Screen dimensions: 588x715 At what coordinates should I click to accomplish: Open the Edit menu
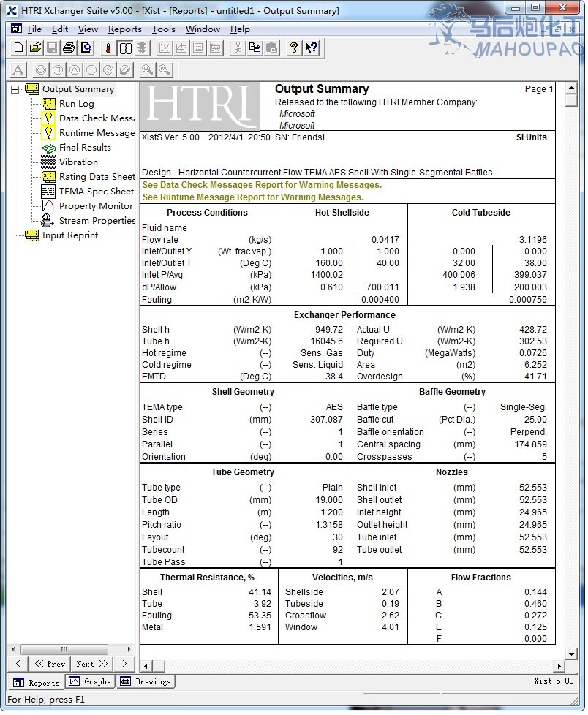click(x=60, y=29)
